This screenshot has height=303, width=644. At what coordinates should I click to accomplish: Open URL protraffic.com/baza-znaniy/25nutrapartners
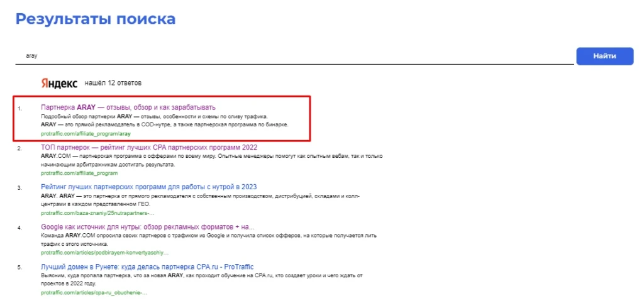click(x=97, y=213)
